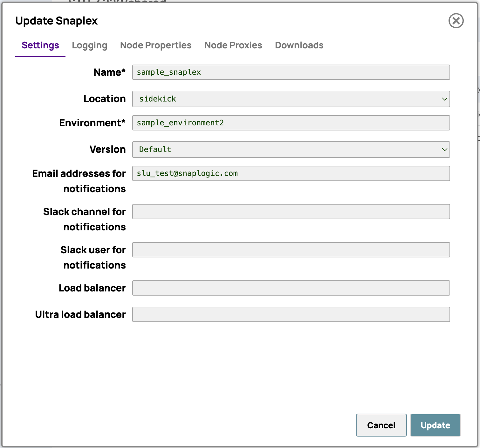Viewport: 480px width, 448px height.
Task: Select the Downloads tab
Action: (299, 45)
